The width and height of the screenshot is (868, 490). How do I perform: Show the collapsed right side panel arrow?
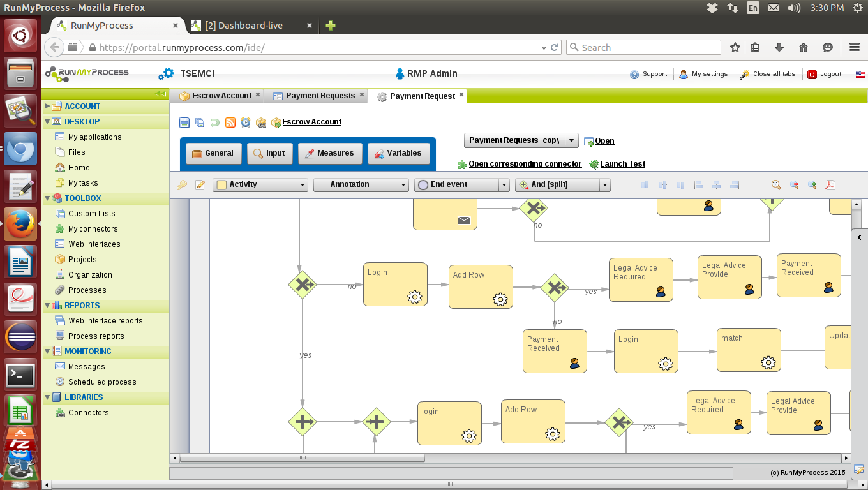coord(860,237)
